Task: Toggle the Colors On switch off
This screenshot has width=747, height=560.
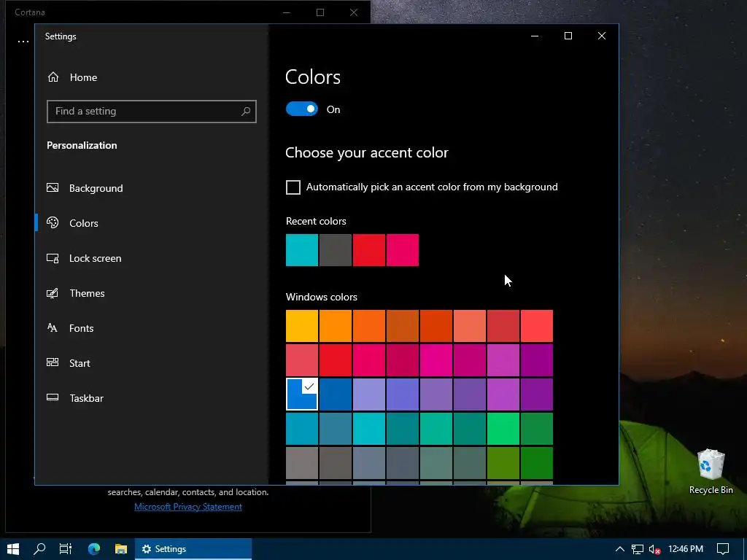Action: [x=301, y=109]
